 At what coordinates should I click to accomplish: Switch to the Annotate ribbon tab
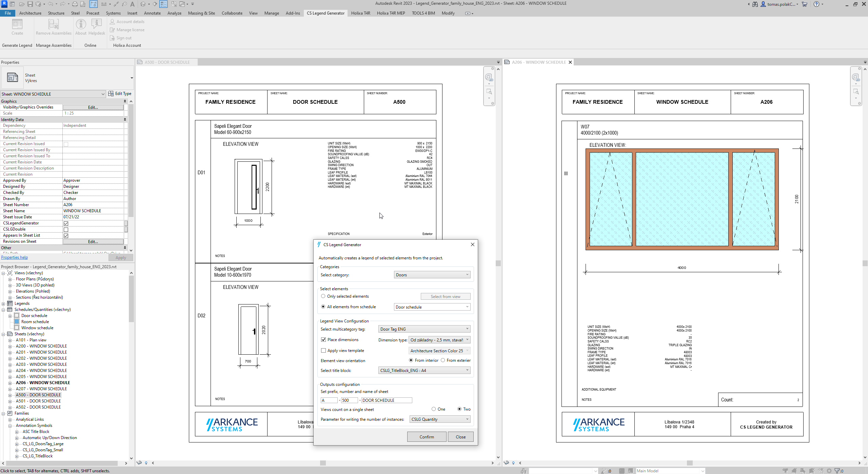tap(152, 13)
